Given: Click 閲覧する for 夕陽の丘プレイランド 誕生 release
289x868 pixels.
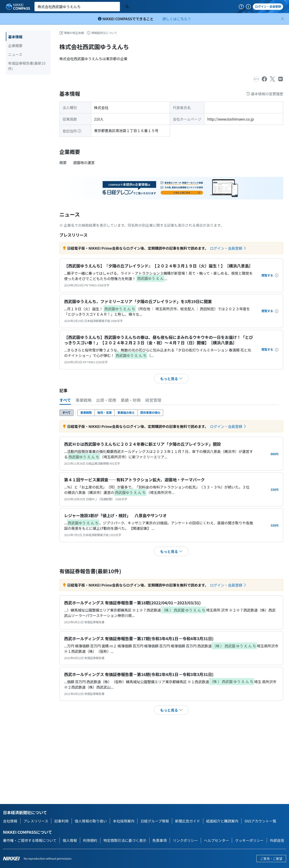Looking at the screenshot, I should [267, 275].
